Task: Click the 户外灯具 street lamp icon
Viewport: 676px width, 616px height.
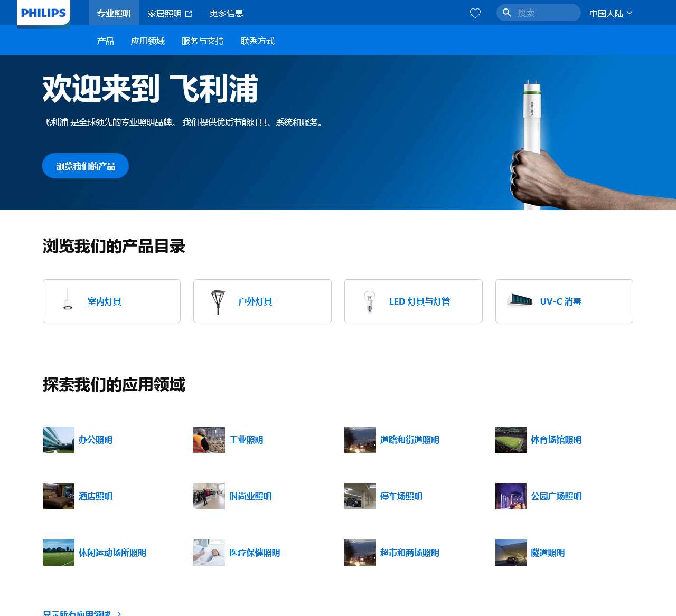Action: point(218,301)
